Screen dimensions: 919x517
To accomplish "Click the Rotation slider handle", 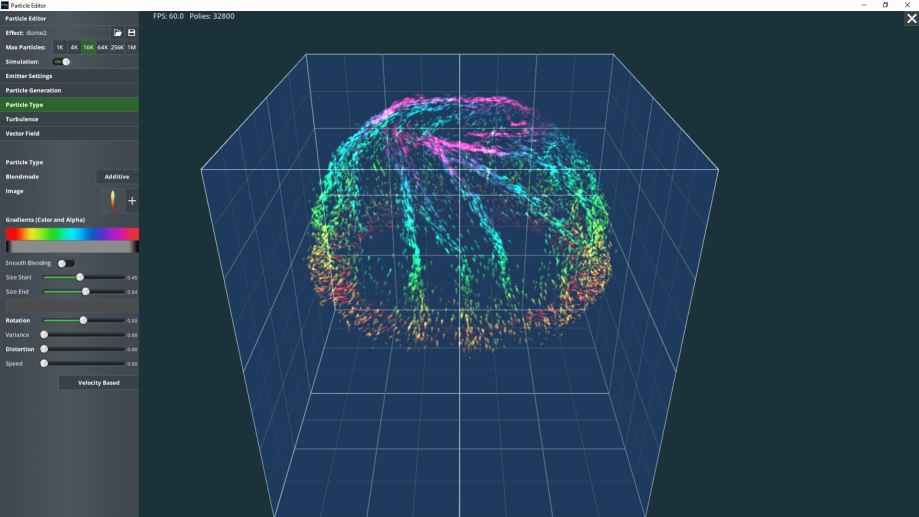I will pos(83,320).
